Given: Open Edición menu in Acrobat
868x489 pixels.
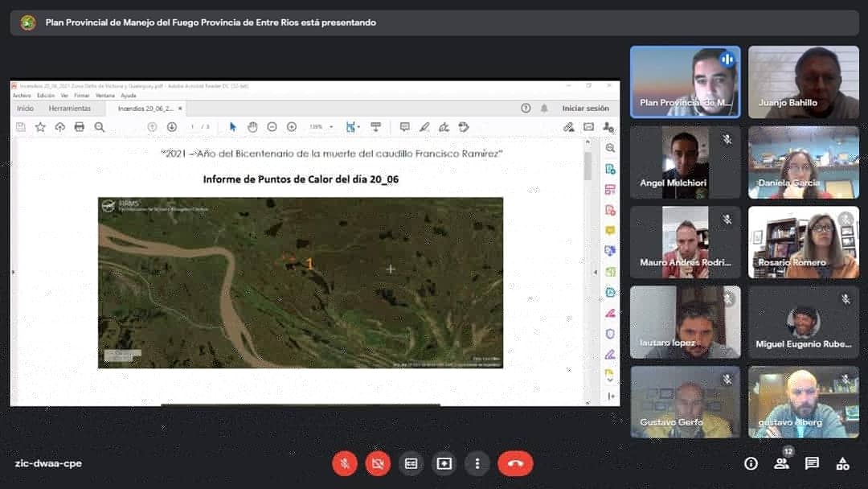Looking at the screenshot, I should coord(45,96).
